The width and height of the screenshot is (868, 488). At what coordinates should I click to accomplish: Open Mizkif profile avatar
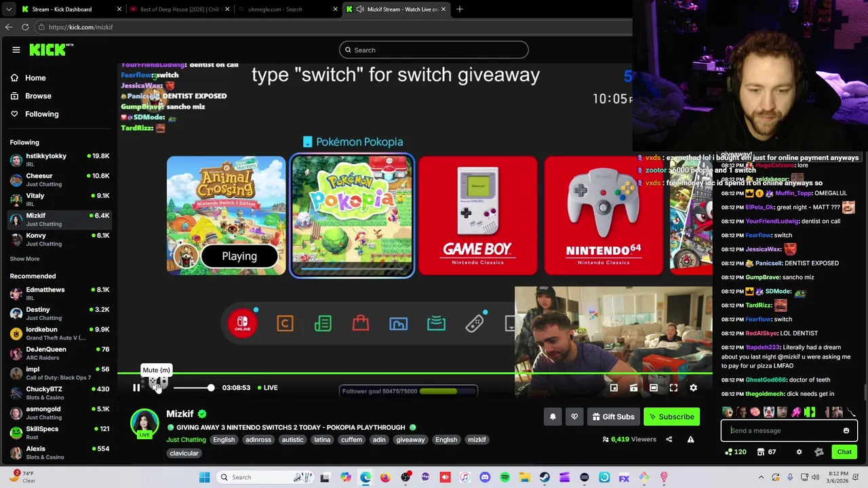[x=144, y=423]
